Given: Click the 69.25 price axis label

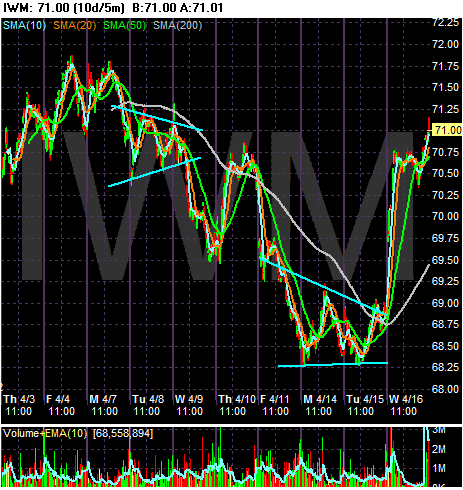Looking at the screenshot, I should pyautogui.click(x=445, y=281).
